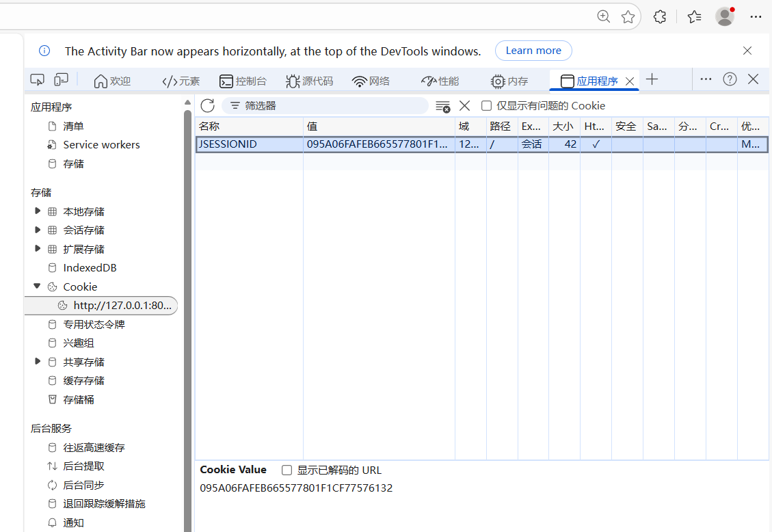The width and height of the screenshot is (772, 532).
Task: Open 存储桶 item
Action: coord(78,399)
